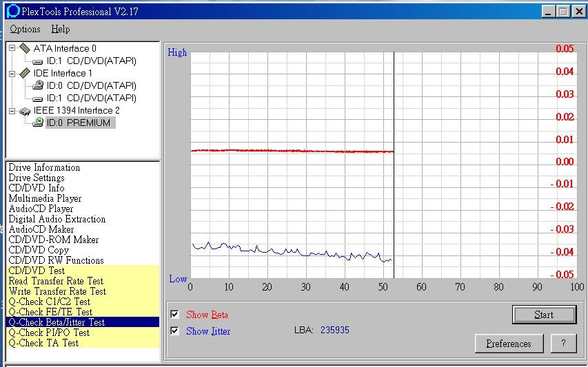
Task: Click drive icon of ID:1 under IDE Interface 1
Action: click(x=37, y=98)
